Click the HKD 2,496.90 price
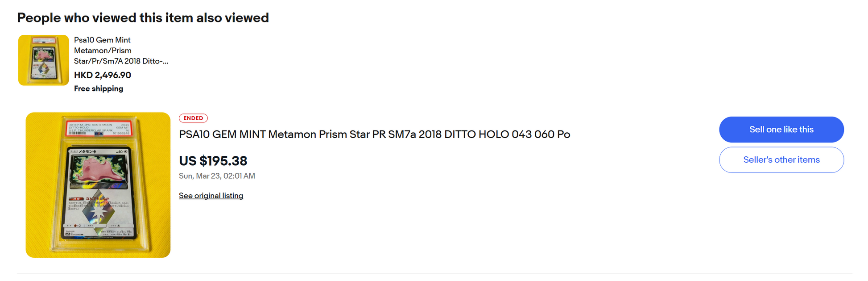The width and height of the screenshot is (868, 281). (103, 75)
